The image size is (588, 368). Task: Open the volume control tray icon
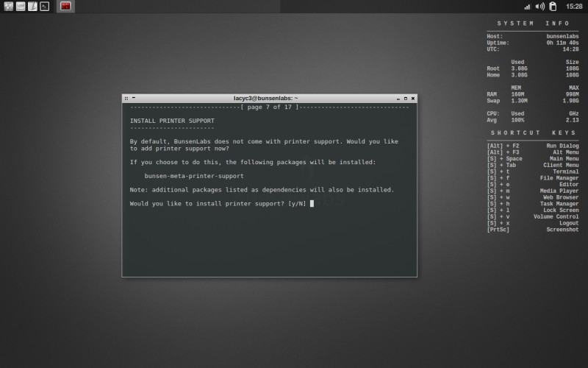click(540, 7)
